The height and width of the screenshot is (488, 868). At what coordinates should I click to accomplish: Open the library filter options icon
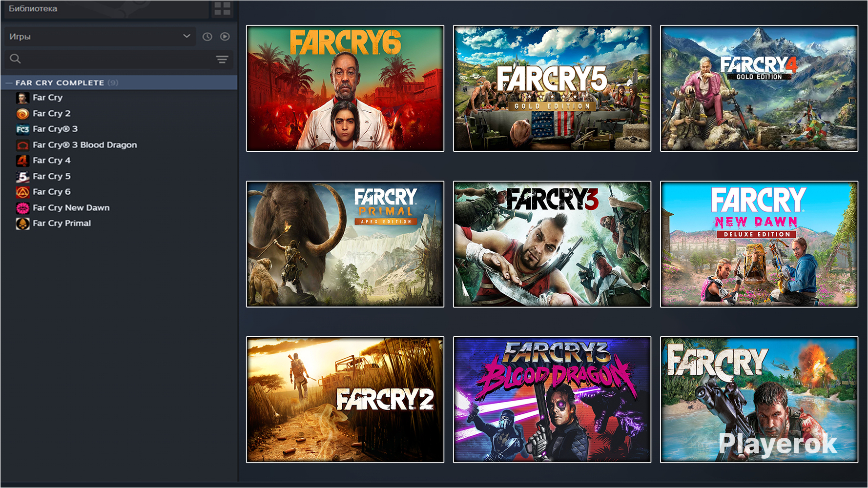(x=222, y=60)
